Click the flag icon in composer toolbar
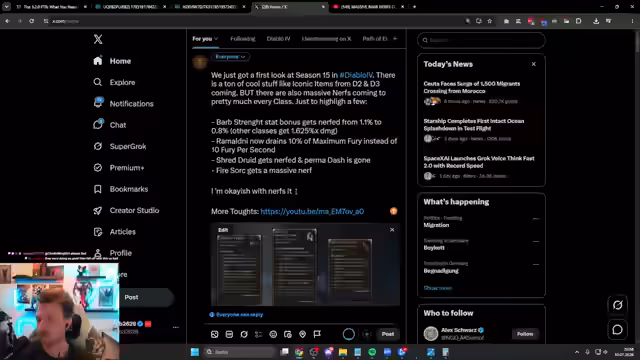Viewport: 640px width, 360px height. coord(317,334)
